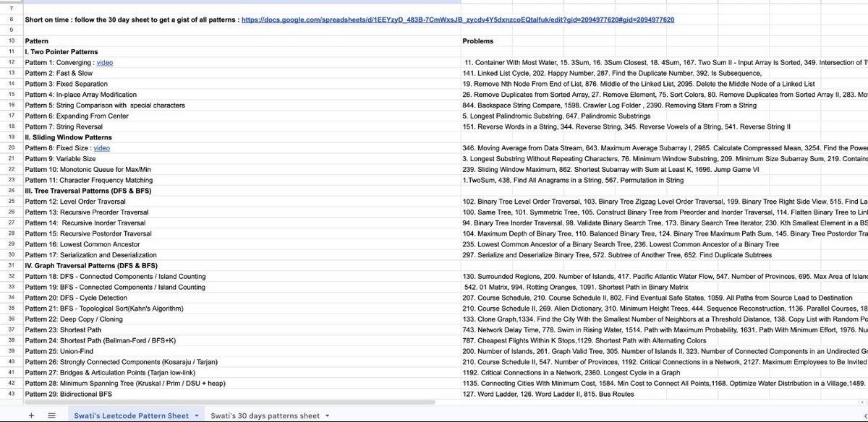Select 'Pattern 14: Recursive Inorder Traversal' cell
This screenshot has width=868, height=422.
(241, 223)
